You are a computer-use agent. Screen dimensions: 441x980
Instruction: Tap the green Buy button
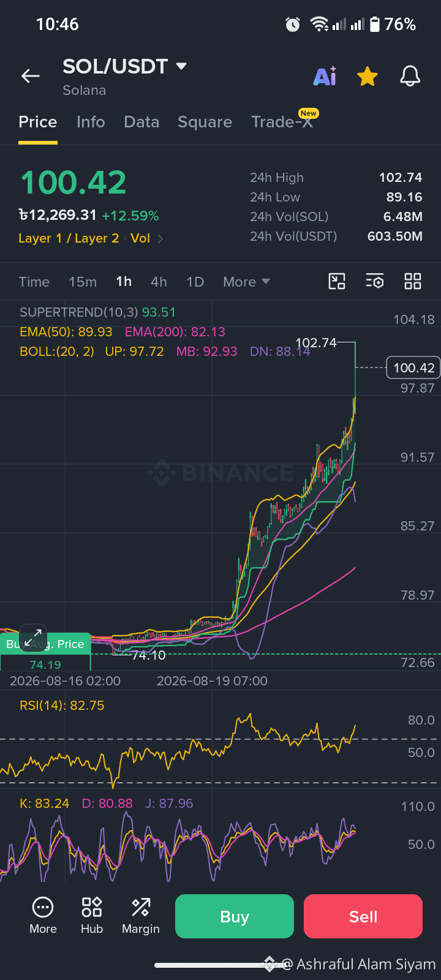pyautogui.click(x=235, y=916)
